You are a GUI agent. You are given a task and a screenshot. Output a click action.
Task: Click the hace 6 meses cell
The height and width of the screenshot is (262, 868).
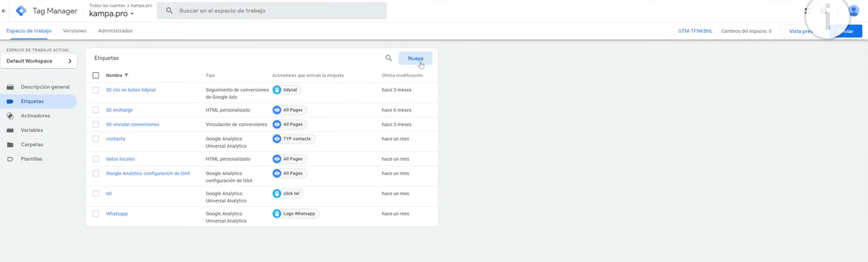click(x=396, y=110)
